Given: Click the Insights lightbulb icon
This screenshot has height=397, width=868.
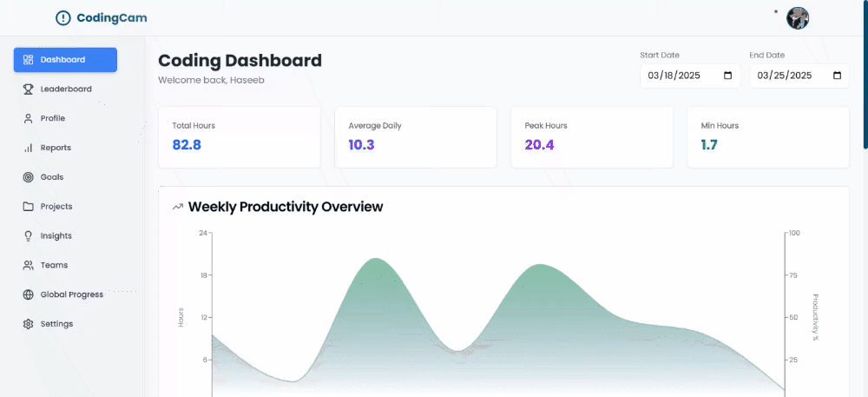Looking at the screenshot, I should click(x=29, y=236).
